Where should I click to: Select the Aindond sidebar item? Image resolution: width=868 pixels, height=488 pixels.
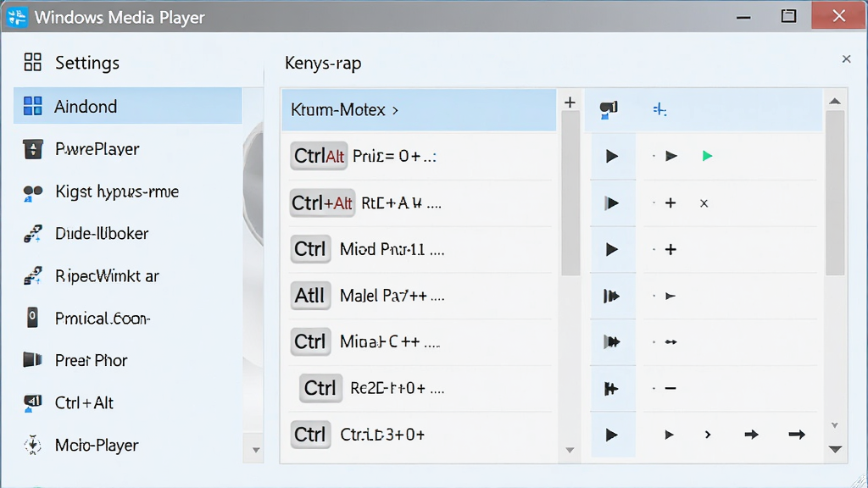(x=128, y=106)
